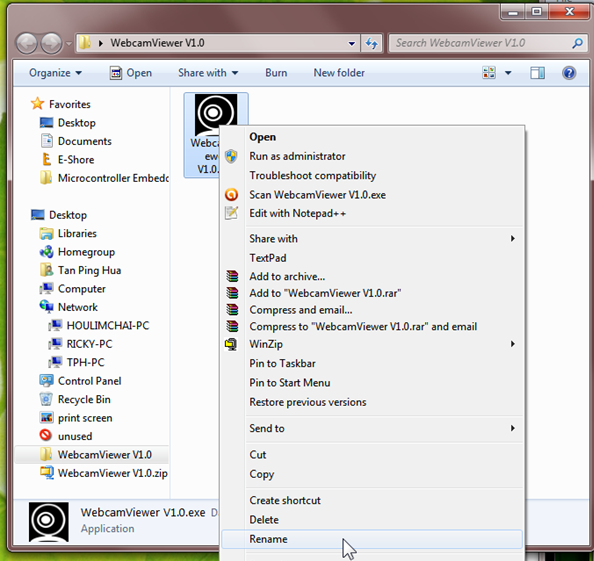Screen dimensions: 594x561
Task: Click the Burn toolbar button
Action: click(276, 73)
